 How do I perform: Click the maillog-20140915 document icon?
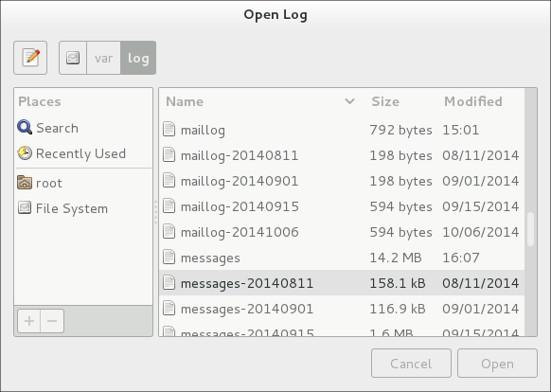coord(169,205)
